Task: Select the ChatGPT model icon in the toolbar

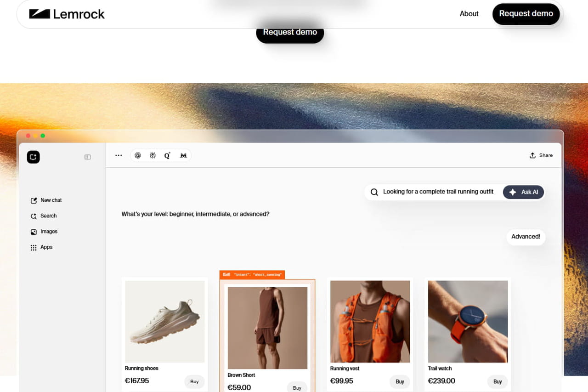Action: click(138, 155)
